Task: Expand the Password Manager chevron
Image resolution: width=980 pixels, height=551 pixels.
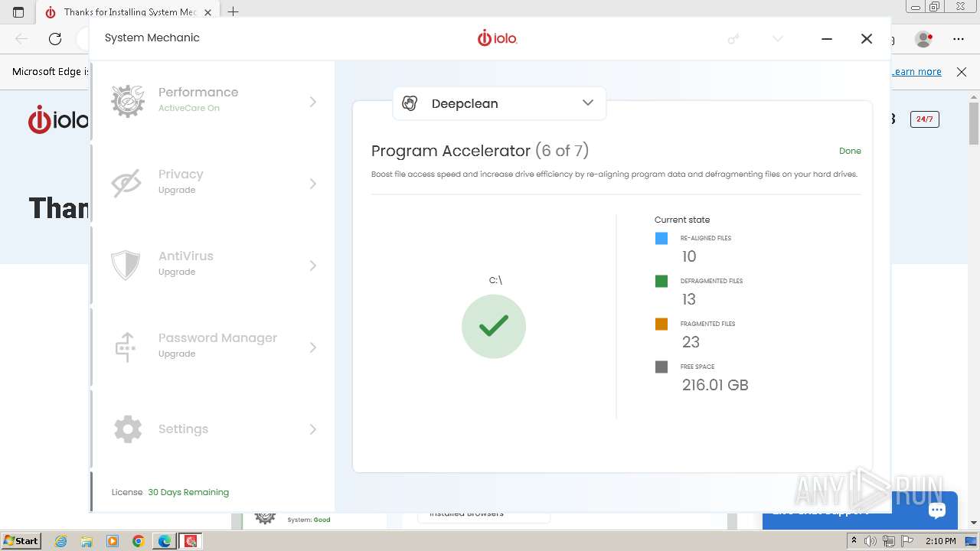Action: pyautogui.click(x=312, y=347)
